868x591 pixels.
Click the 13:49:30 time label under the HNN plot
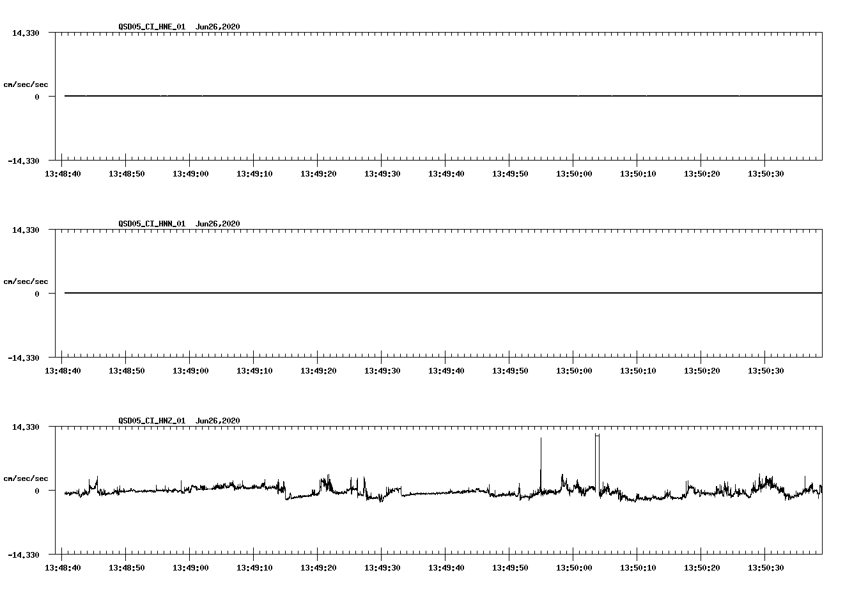pos(382,371)
